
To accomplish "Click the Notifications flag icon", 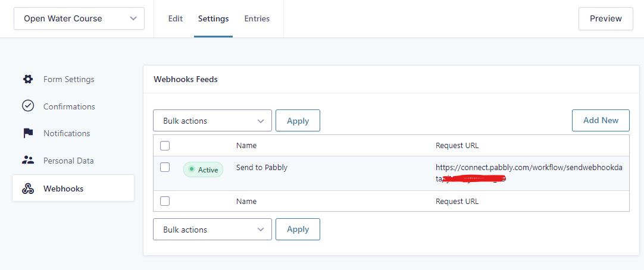I will click(28, 133).
